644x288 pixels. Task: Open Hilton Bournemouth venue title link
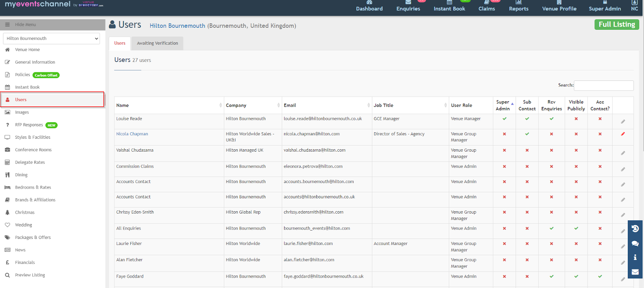click(x=178, y=26)
